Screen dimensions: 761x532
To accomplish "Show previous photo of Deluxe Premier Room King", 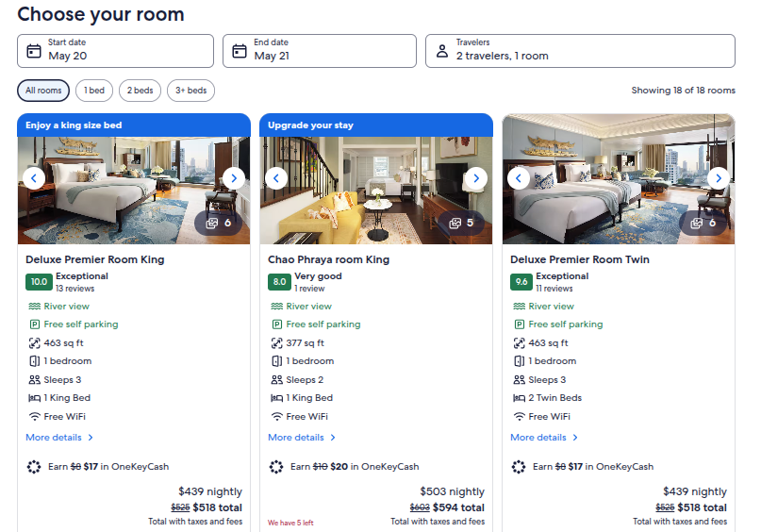I will tap(34, 178).
